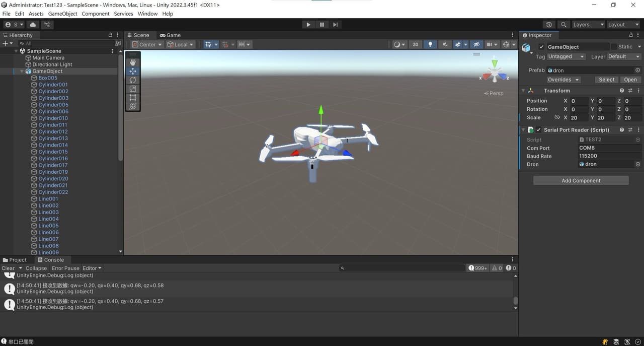Click the Com Port input field
The height and width of the screenshot is (346, 644).
(609, 149)
